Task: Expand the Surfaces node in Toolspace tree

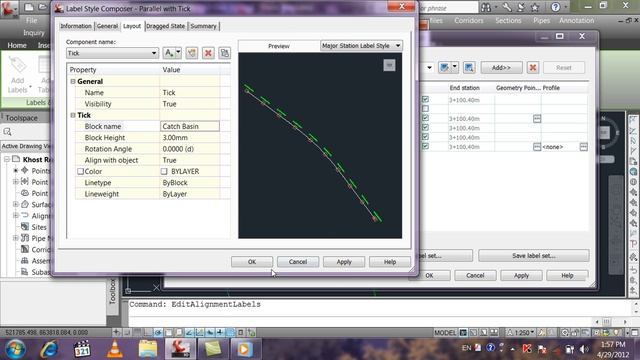Action: tap(16, 204)
